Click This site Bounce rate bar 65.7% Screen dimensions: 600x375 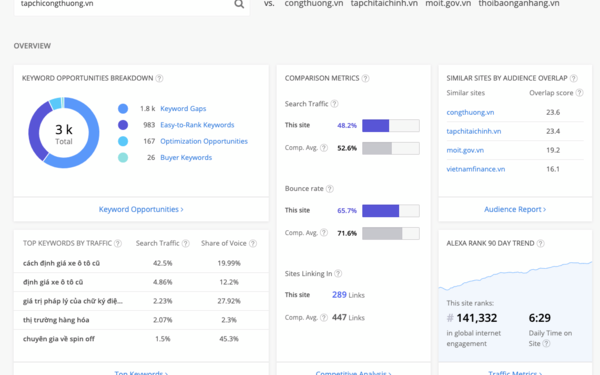pyautogui.click(x=391, y=210)
